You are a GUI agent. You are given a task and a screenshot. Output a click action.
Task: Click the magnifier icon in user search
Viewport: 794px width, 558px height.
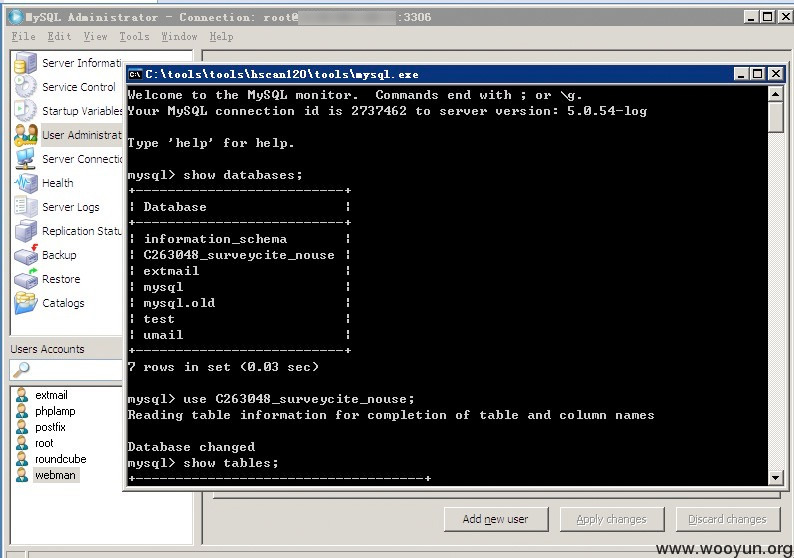(x=21, y=370)
